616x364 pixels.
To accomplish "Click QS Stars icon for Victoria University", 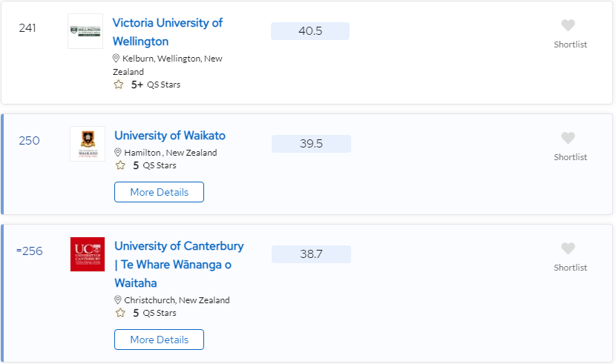I will [x=119, y=85].
